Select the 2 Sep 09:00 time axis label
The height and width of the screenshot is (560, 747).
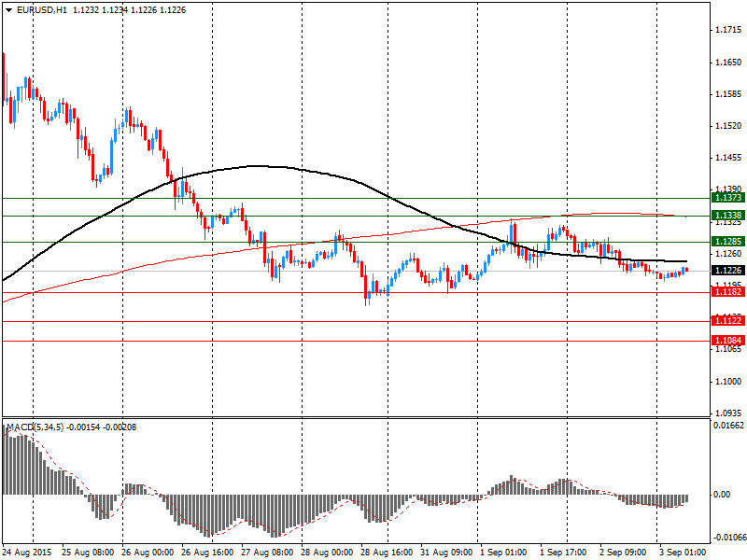click(623, 553)
